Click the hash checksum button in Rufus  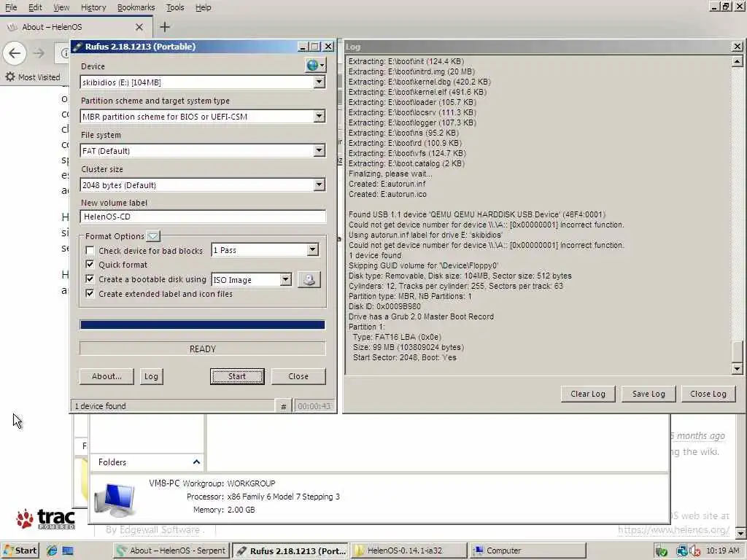point(284,406)
